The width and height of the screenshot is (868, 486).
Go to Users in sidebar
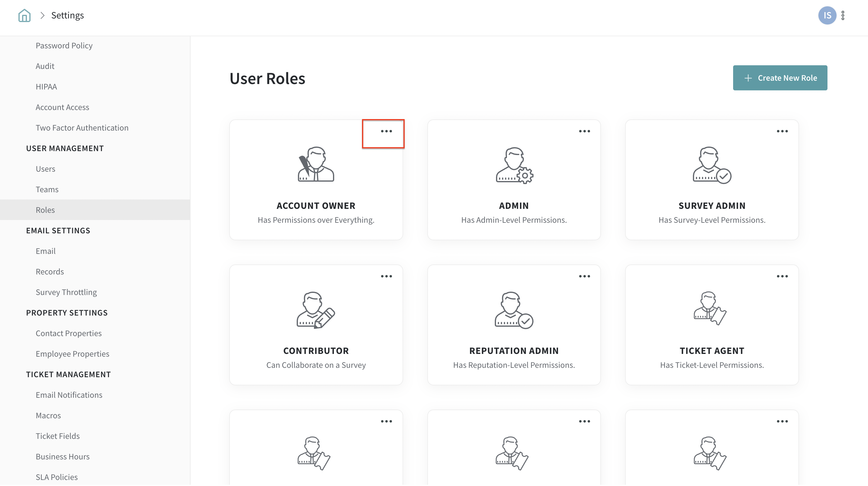45,169
